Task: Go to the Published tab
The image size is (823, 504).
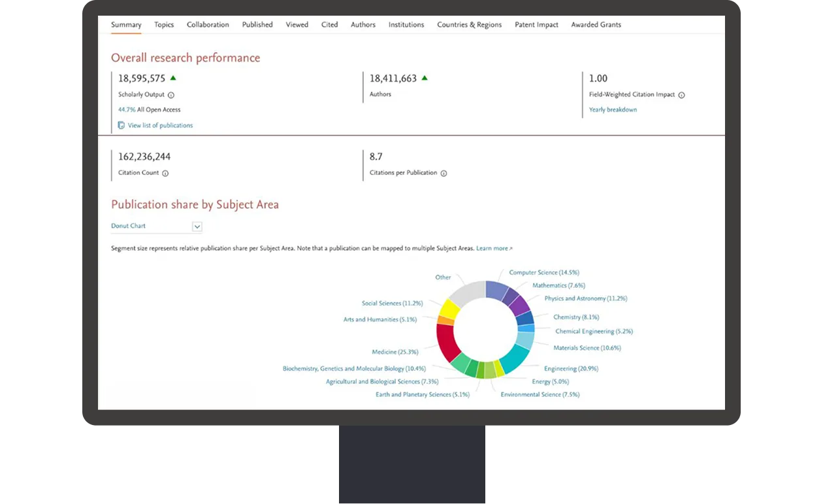Action: coord(257,25)
